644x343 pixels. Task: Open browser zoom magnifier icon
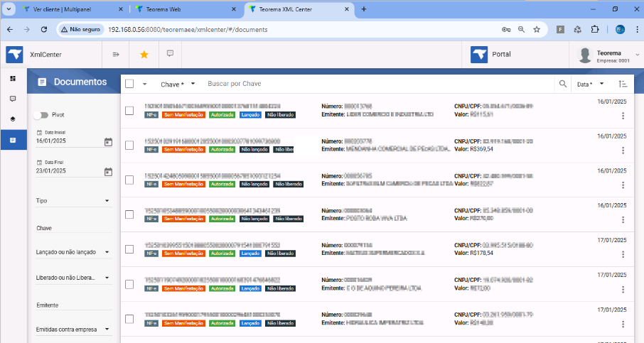click(x=521, y=30)
